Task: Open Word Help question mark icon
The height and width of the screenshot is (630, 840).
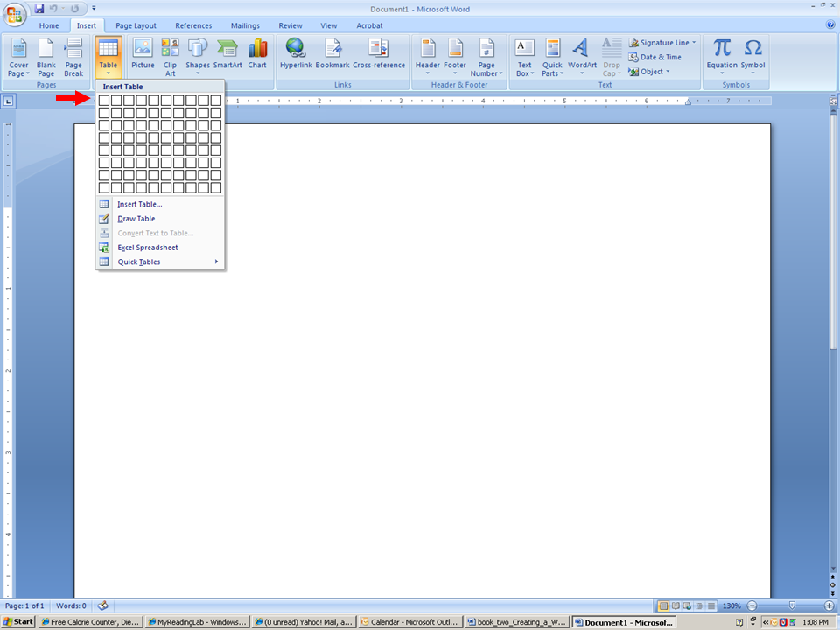Action: coord(830,24)
